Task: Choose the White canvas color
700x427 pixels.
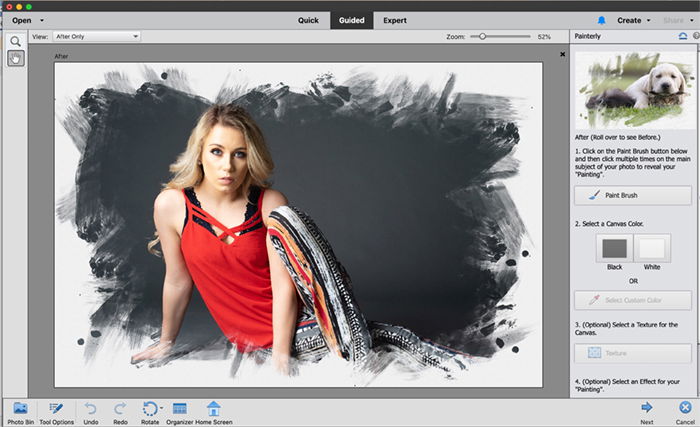Action: [x=652, y=248]
